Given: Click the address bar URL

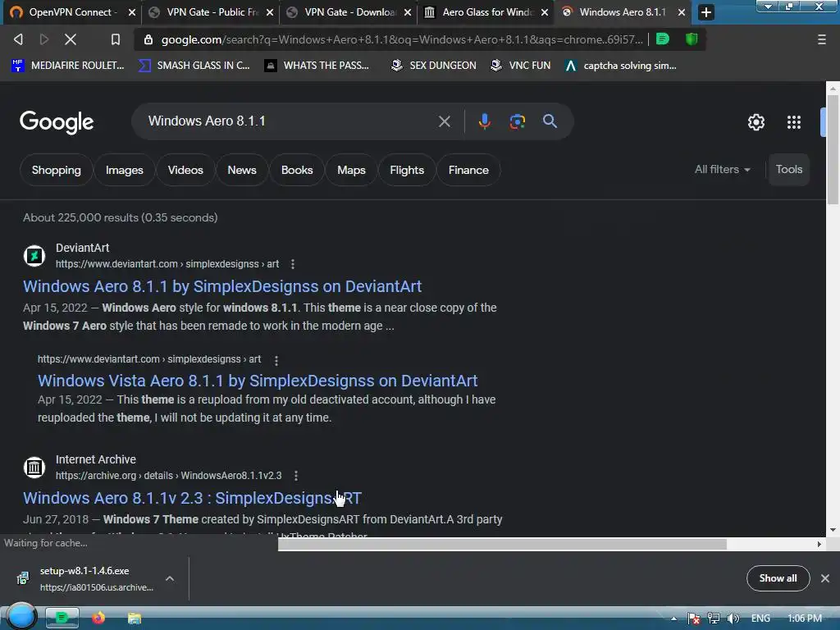Looking at the screenshot, I should pyautogui.click(x=402, y=39).
